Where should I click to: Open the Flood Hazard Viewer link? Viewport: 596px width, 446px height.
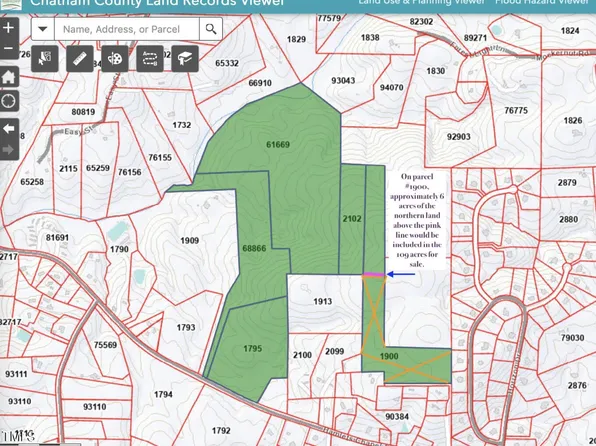(x=542, y=2)
